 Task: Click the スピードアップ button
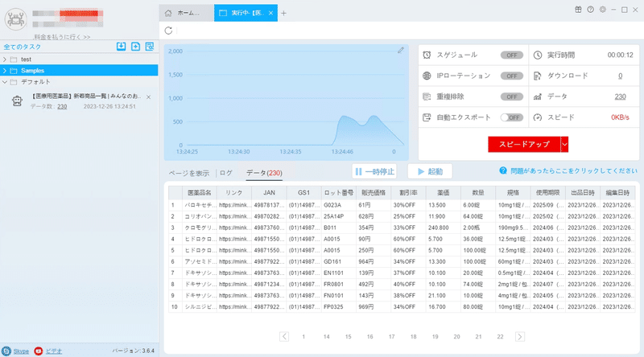(x=524, y=145)
